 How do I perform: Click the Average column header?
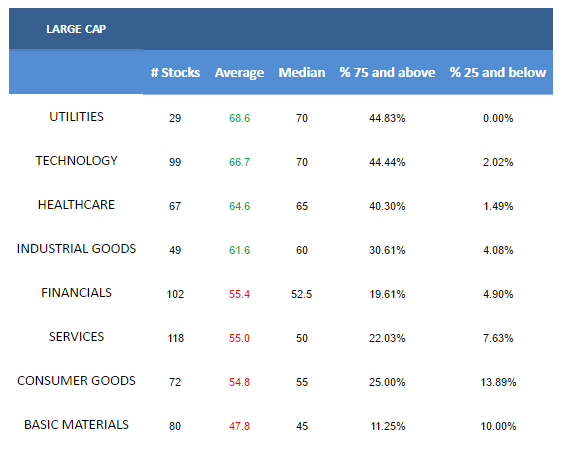tap(239, 73)
